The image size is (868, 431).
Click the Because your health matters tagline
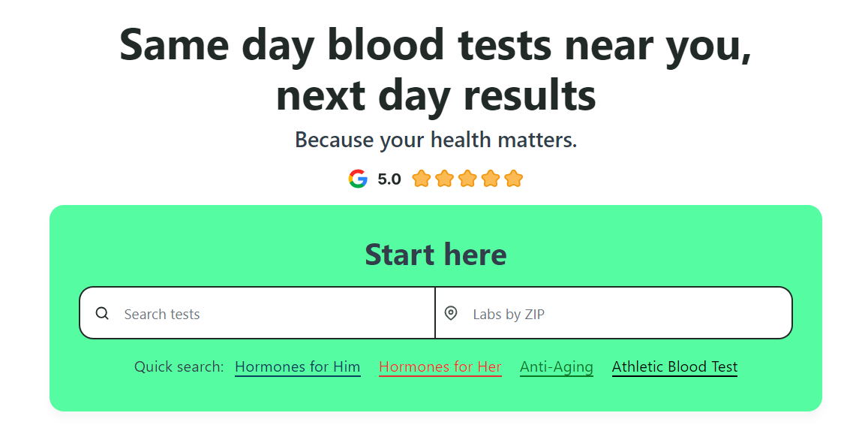tap(435, 140)
